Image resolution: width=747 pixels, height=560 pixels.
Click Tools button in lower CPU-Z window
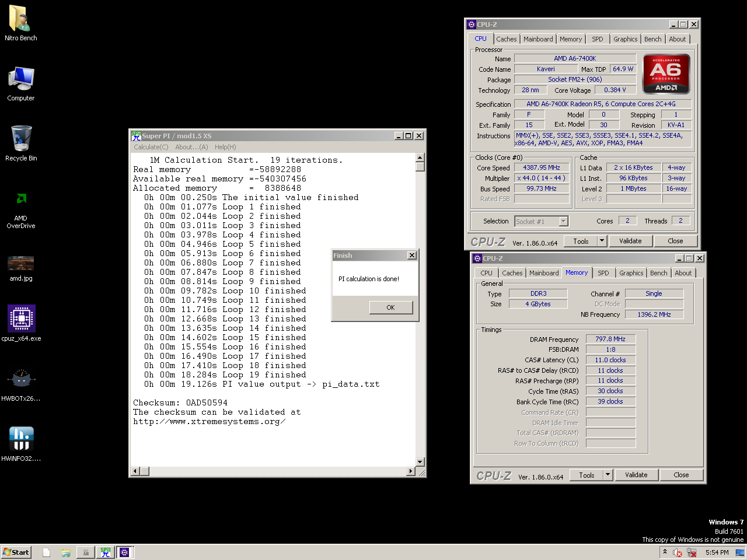pyautogui.click(x=587, y=475)
